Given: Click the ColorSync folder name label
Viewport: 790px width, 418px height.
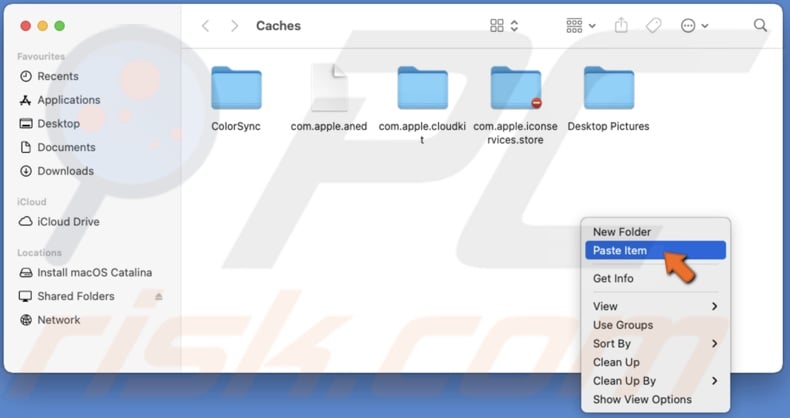Looking at the screenshot, I should tap(236, 126).
